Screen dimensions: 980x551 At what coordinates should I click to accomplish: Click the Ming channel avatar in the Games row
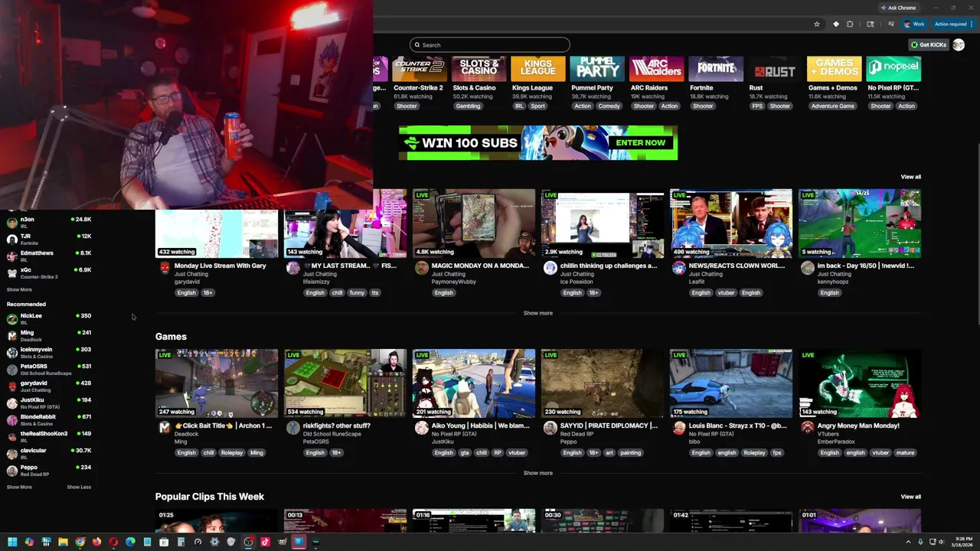point(165,428)
